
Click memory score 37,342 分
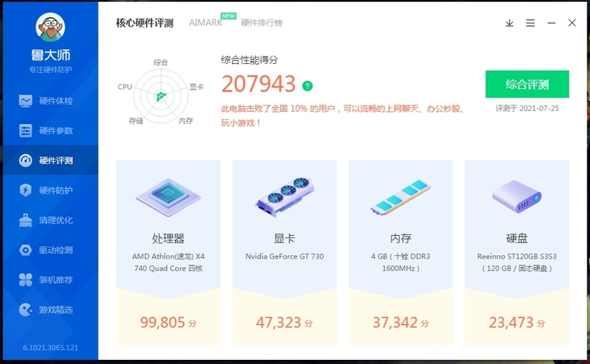click(400, 323)
